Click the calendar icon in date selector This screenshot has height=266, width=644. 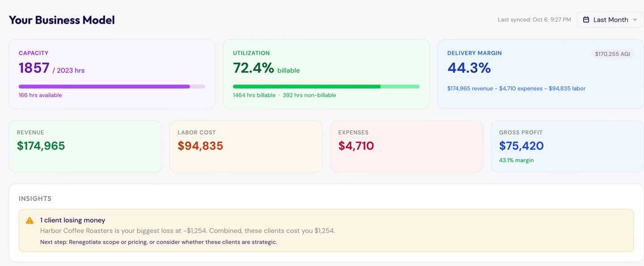pyautogui.click(x=586, y=20)
